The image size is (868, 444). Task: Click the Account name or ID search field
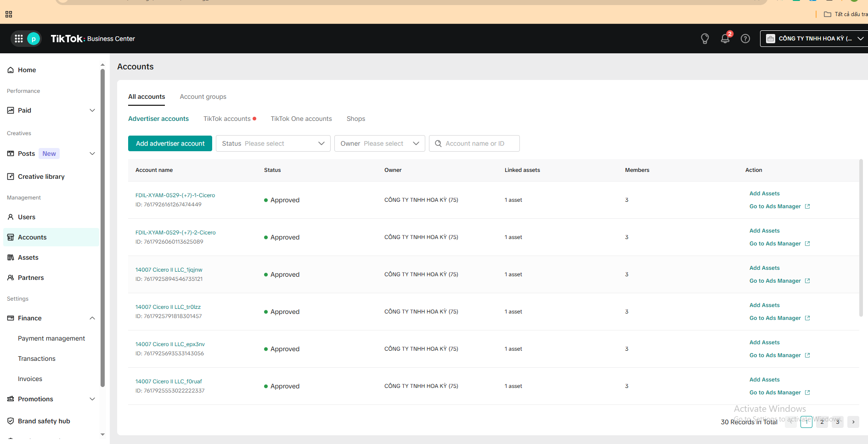[474, 143]
